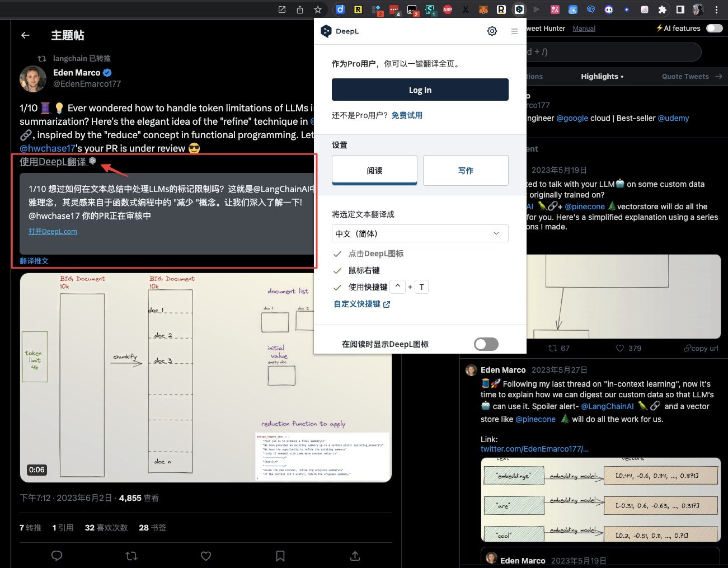The width and height of the screenshot is (728, 568).
Task: Click the @hwchase17 mention in the tweet
Action: point(48,148)
